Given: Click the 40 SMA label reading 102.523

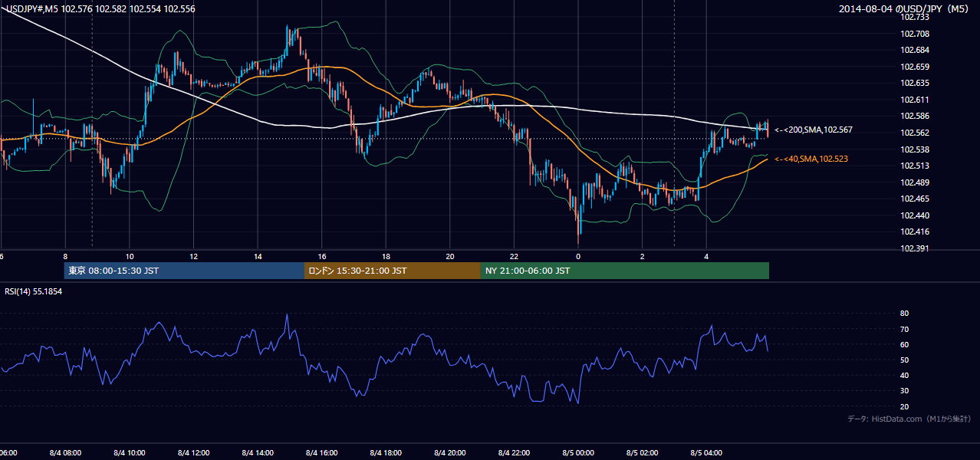Looking at the screenshot, I should 813,159.
